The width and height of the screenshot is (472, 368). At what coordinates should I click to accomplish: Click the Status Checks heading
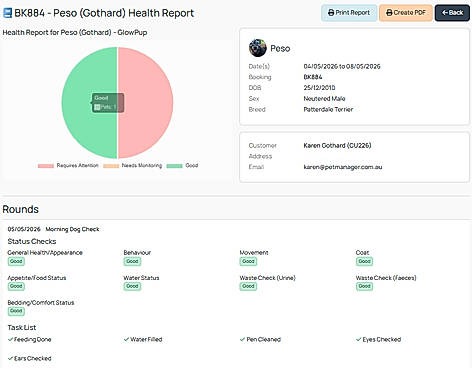click(32, 241)
